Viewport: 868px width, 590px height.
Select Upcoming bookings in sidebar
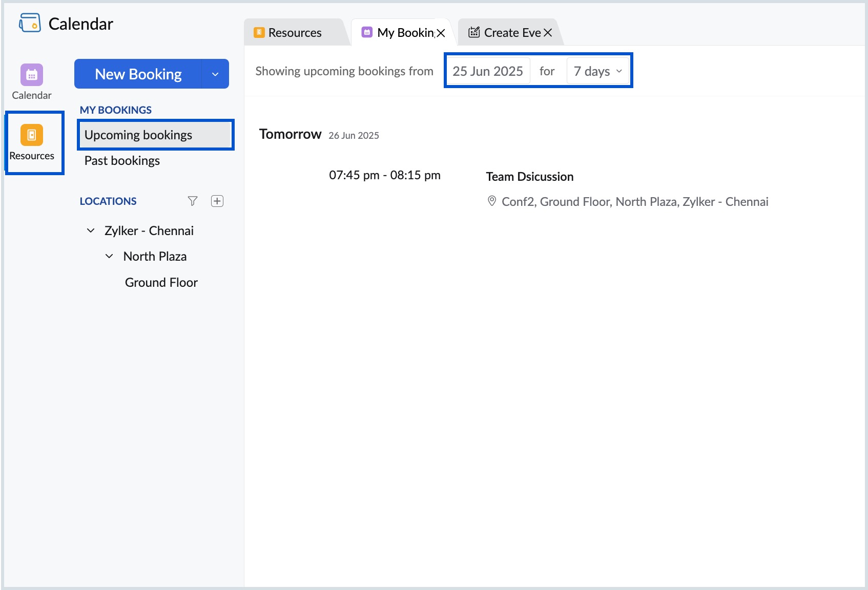click(156, 135)
